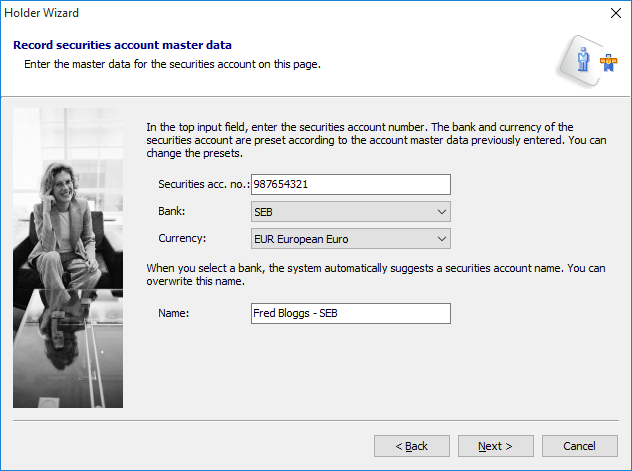Click the Name field containing Fred Bloggs - SEB

coord(350,314)
